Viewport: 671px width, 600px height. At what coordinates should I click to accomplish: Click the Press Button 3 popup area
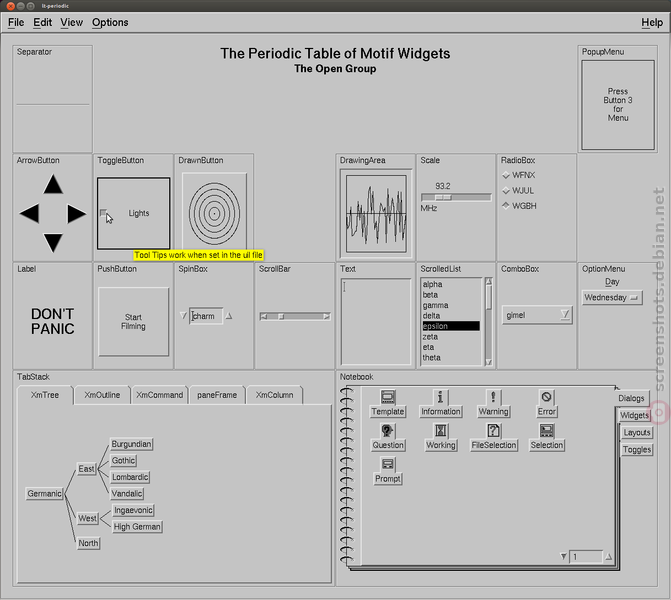[618, 105]
